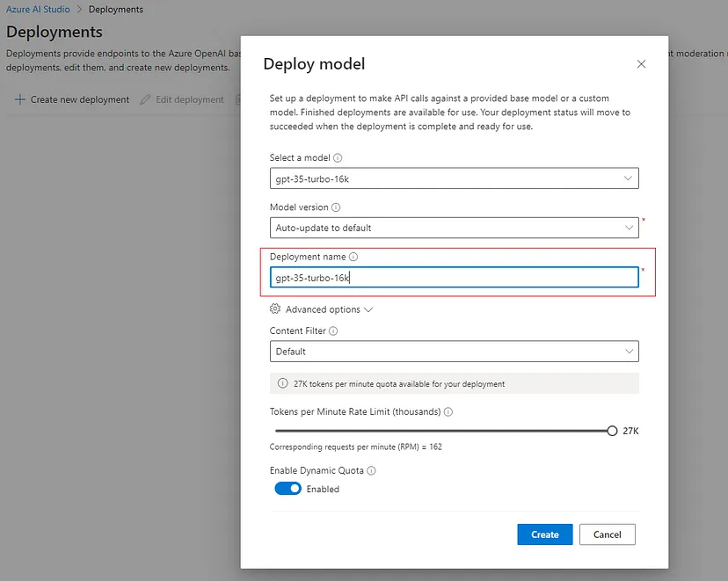Click the Deployments breadcrumb item
This screenshot has height=581, width=728.
pyautogui.click(x=115, y=10)
